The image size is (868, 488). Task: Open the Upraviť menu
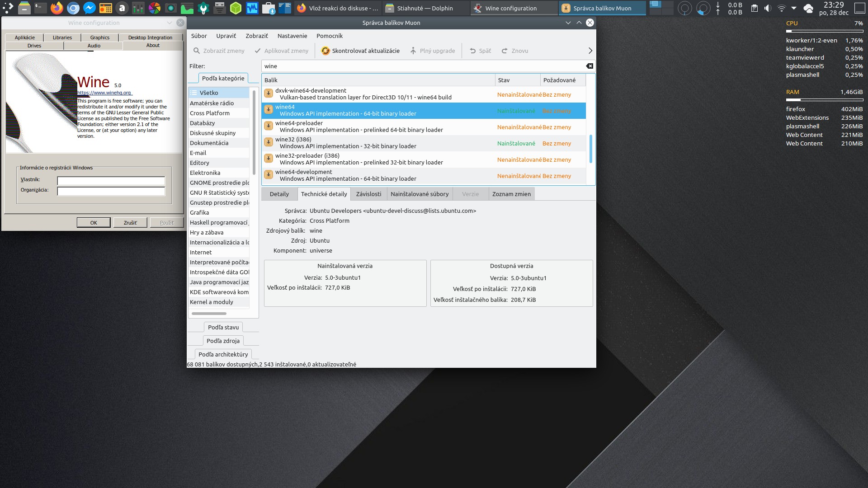(x=226, y=36)
